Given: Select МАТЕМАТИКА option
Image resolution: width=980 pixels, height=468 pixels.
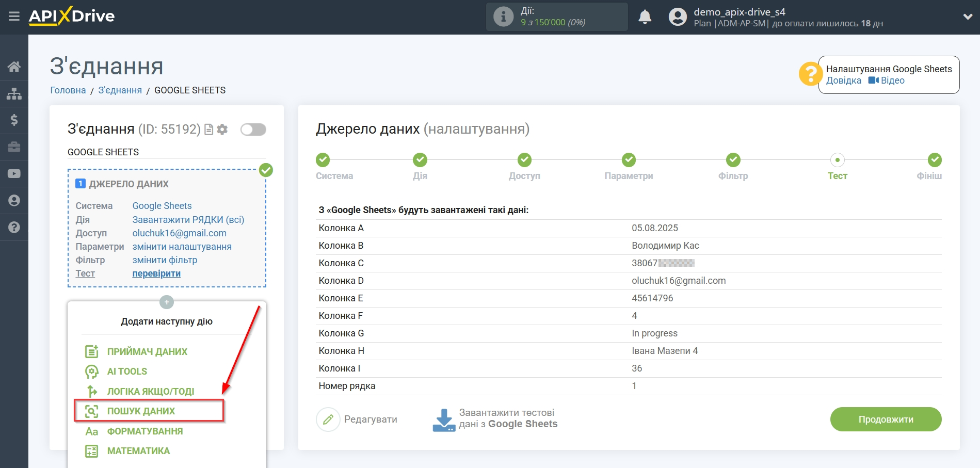Looking at the screenshot, I should (x=138, y=451).
